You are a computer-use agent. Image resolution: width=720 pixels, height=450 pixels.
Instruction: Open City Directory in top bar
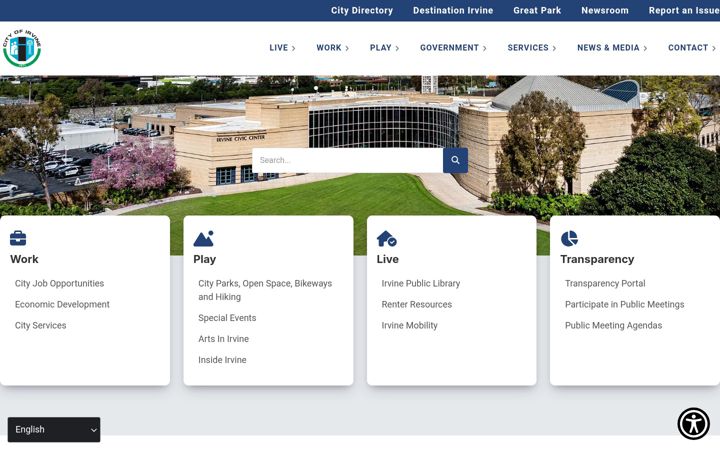click(362, 11)
